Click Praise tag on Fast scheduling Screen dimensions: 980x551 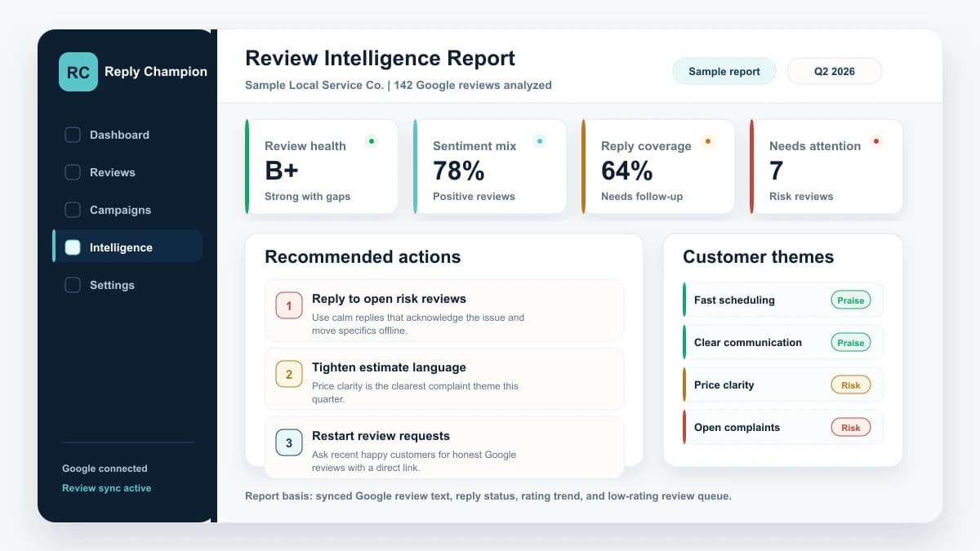point(851,300)
